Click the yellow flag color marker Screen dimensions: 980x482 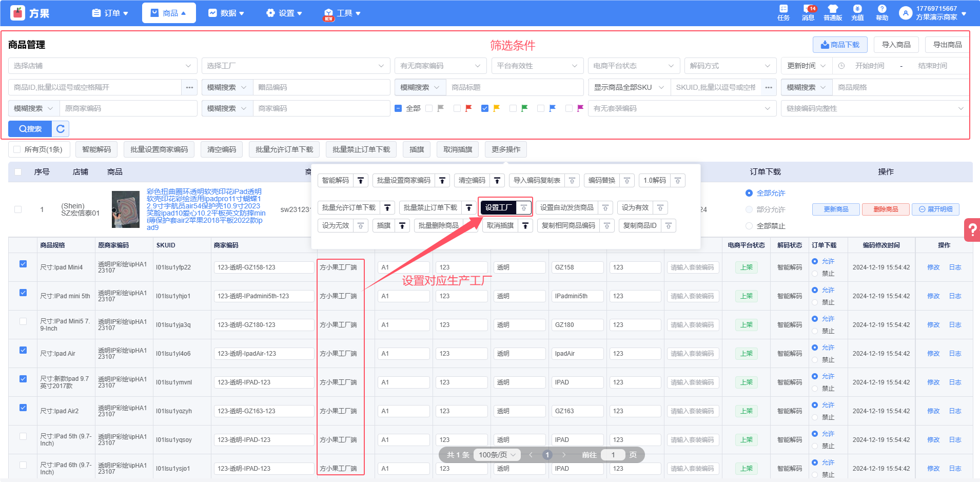point(496,108)
